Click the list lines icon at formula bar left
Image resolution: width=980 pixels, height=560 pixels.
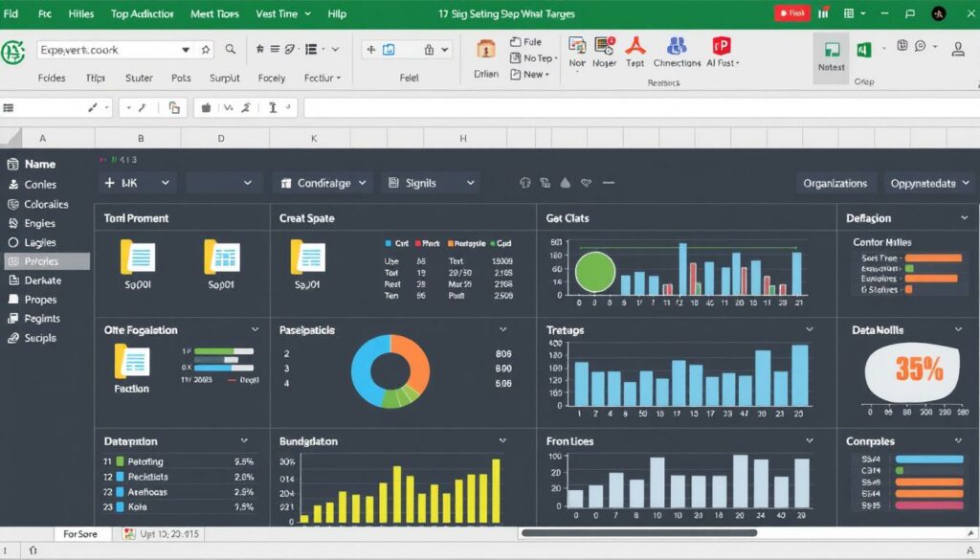tap(8, 107)
